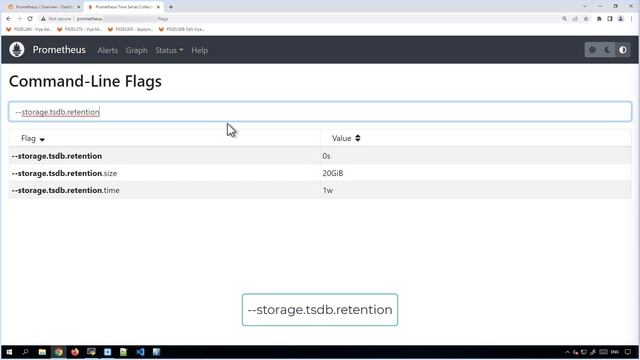This screenshot has height=360, width=640.
Task: Go to the Graph page
Action: point(136,50)
